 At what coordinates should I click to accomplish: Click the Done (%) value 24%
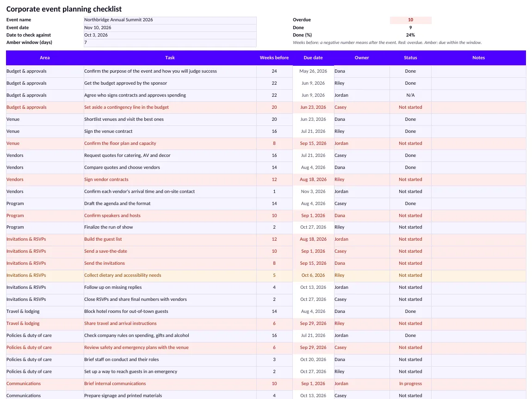[x=410, y=35]
